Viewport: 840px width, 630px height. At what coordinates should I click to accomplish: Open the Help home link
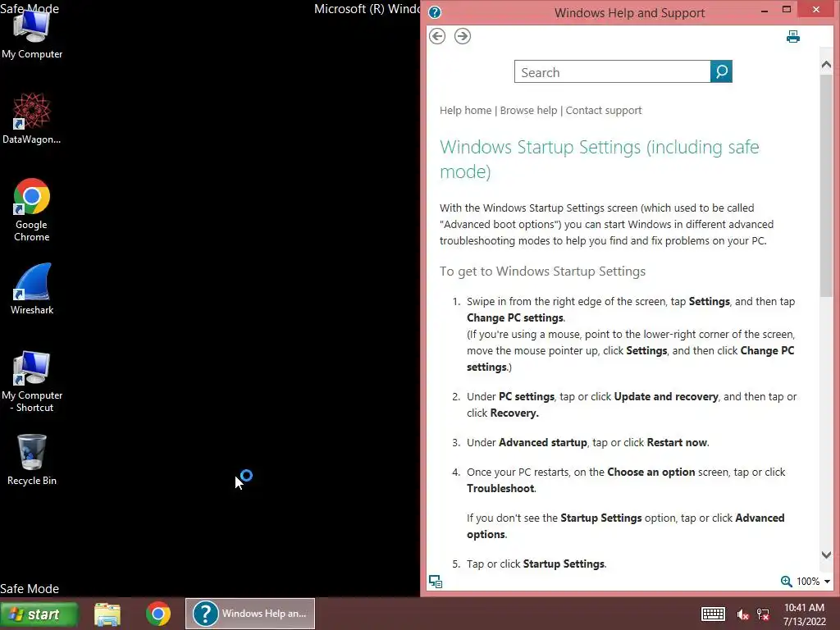click(x=466, y=111)
